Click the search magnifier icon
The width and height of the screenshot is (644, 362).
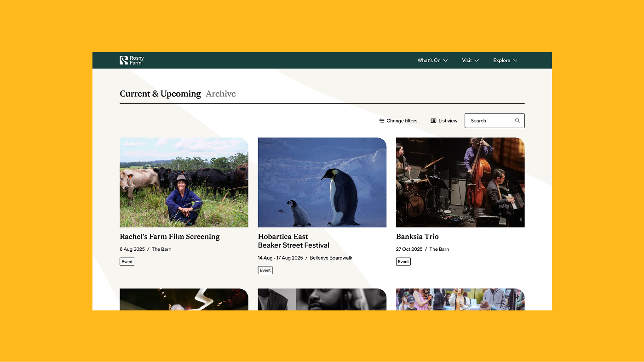(517, 121)
